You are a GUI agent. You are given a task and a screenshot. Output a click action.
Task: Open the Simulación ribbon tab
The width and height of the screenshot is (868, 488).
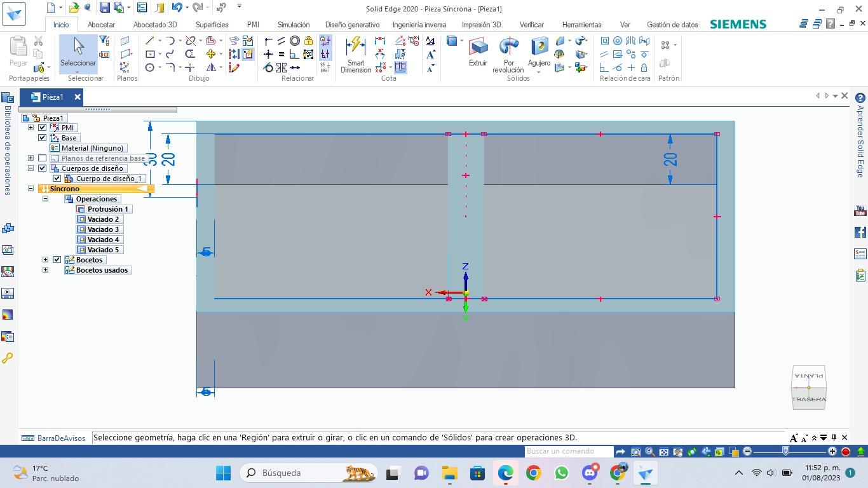[x=294, y=25]
